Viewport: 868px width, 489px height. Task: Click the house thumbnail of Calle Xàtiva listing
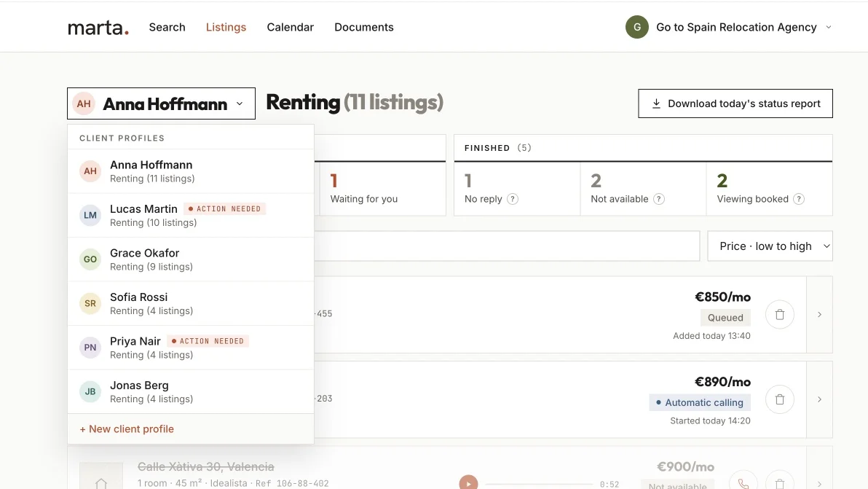click(x=101, y=477)
